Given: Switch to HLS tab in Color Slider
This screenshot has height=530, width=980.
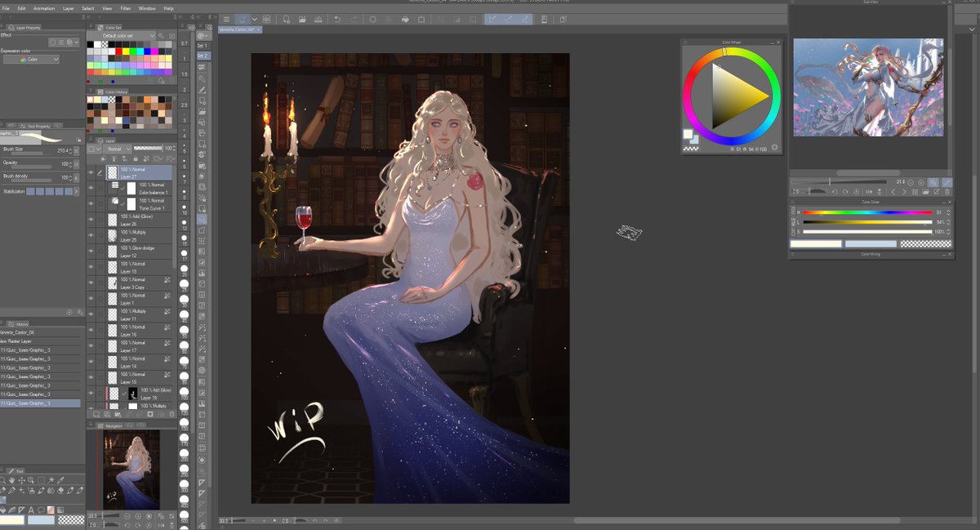Looking at the screenshot, I should 794,223.
